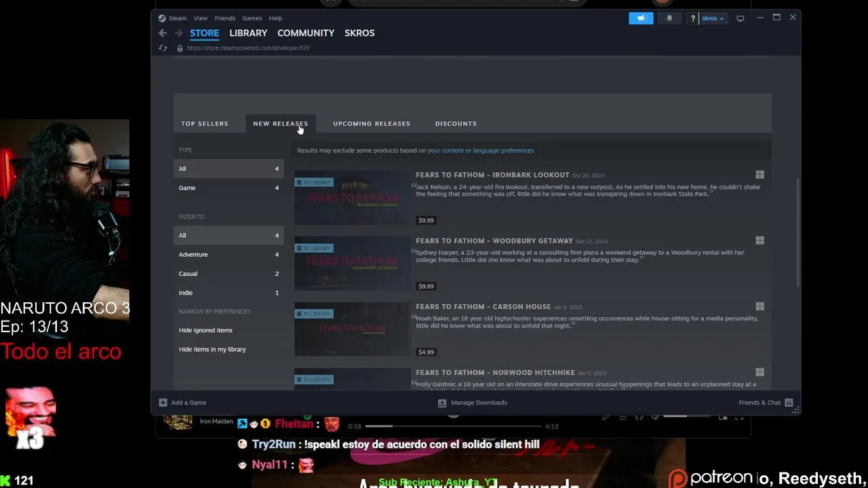Go to the STORE section
868x488 pixels.
tap(204, 33)
